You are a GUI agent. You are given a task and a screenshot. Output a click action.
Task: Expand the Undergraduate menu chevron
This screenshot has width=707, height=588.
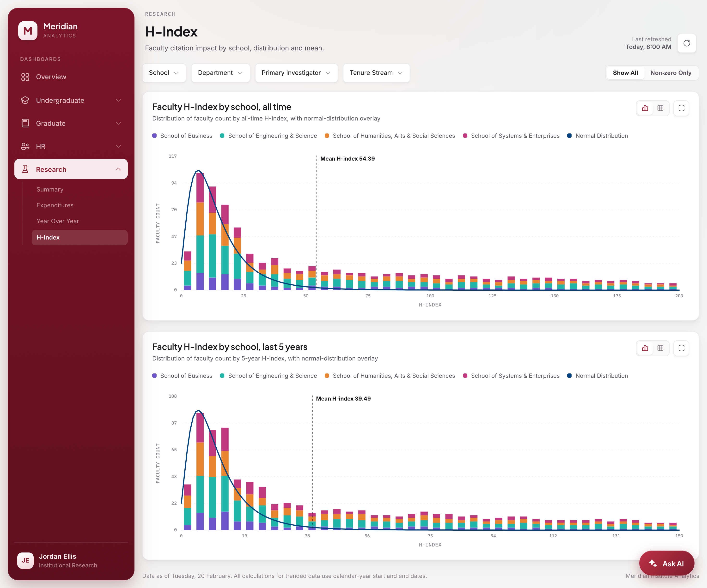118,100
